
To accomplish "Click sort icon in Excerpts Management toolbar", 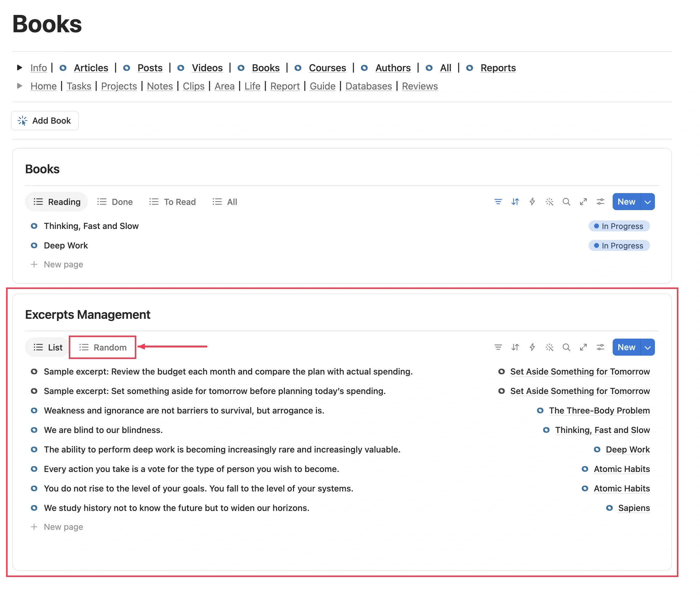I will coord(515,347).
